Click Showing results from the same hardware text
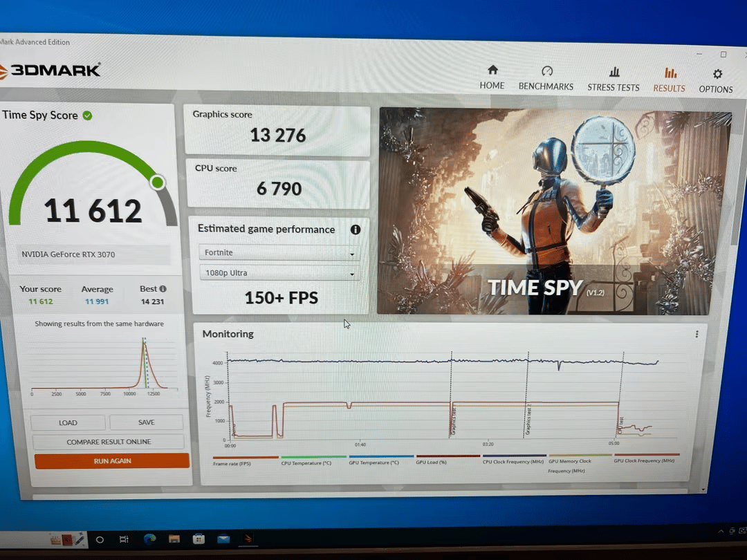This screenshot has height=560, width=747. pos(99,324)
